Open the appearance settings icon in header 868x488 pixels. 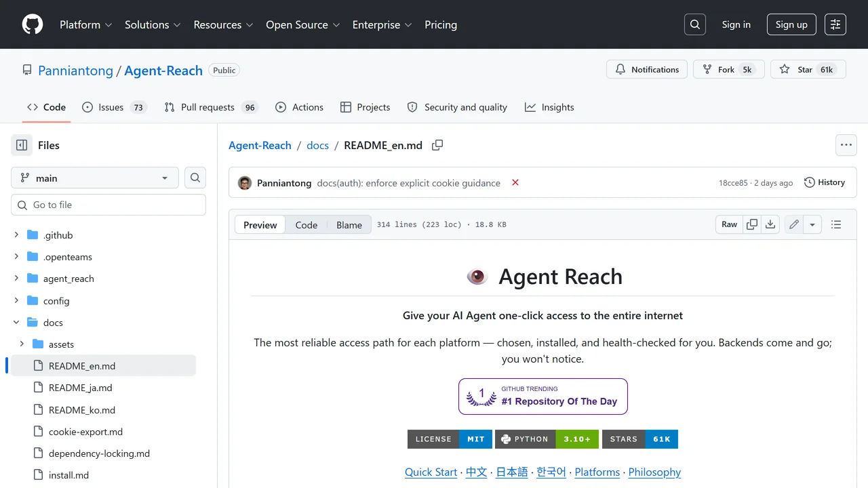click(x=835, y=24)
